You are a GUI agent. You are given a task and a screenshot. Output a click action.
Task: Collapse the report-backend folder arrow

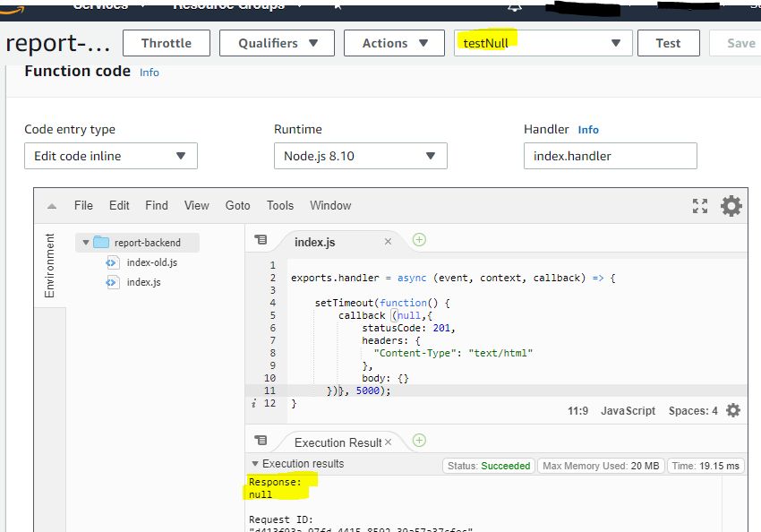(x=85, y=242)
